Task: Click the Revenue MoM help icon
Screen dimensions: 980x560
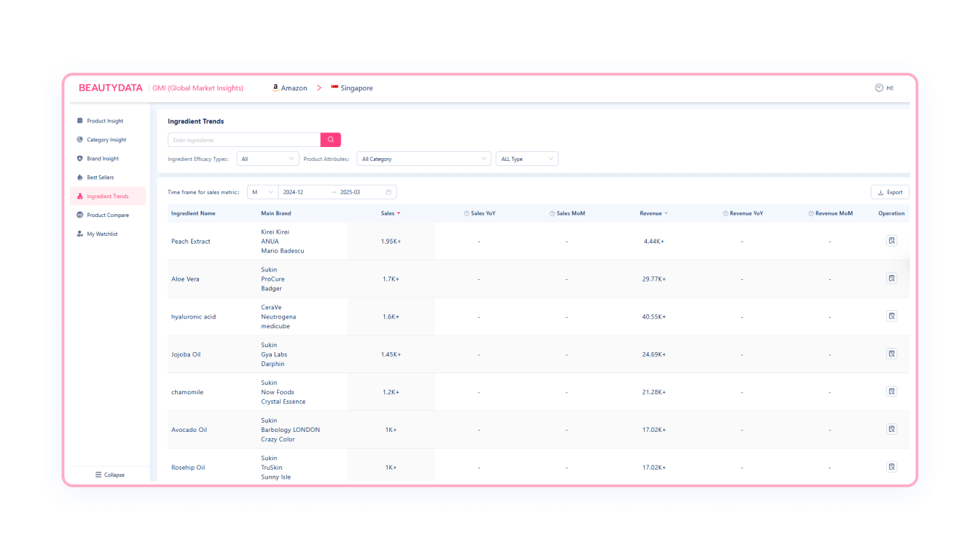Action: 811,213
